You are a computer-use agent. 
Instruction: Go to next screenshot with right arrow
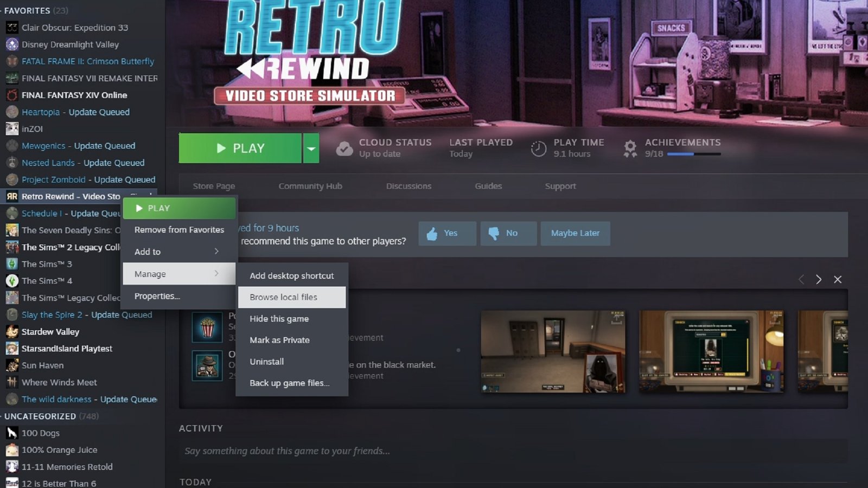(x=819, y=279)
